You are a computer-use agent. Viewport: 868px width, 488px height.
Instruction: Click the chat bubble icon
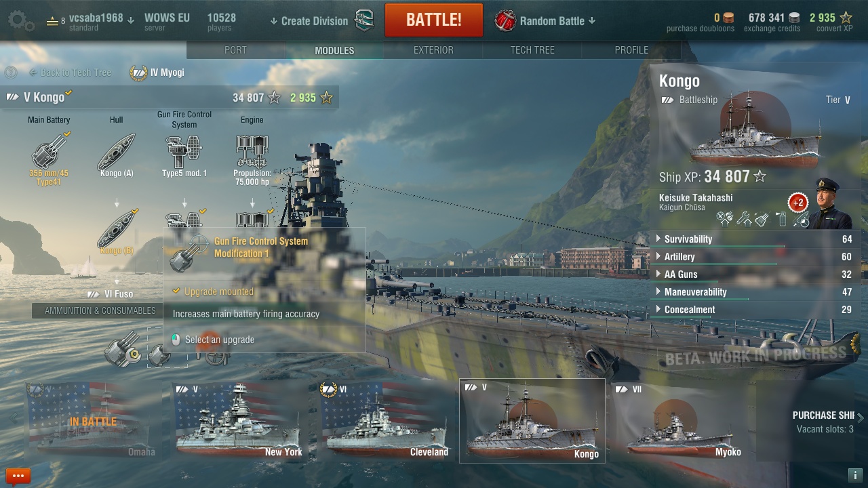[x=18, y=476]
